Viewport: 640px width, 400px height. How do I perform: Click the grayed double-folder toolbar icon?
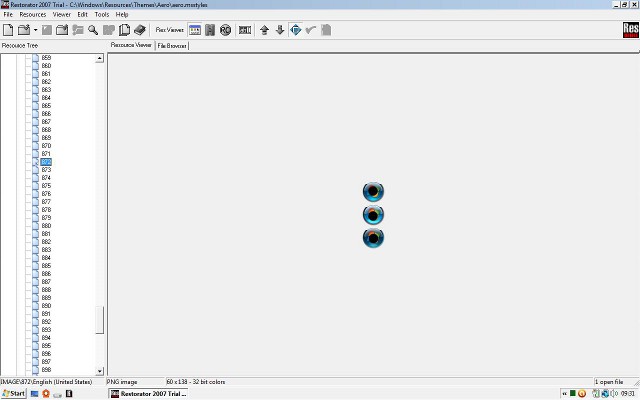(109, 30)
